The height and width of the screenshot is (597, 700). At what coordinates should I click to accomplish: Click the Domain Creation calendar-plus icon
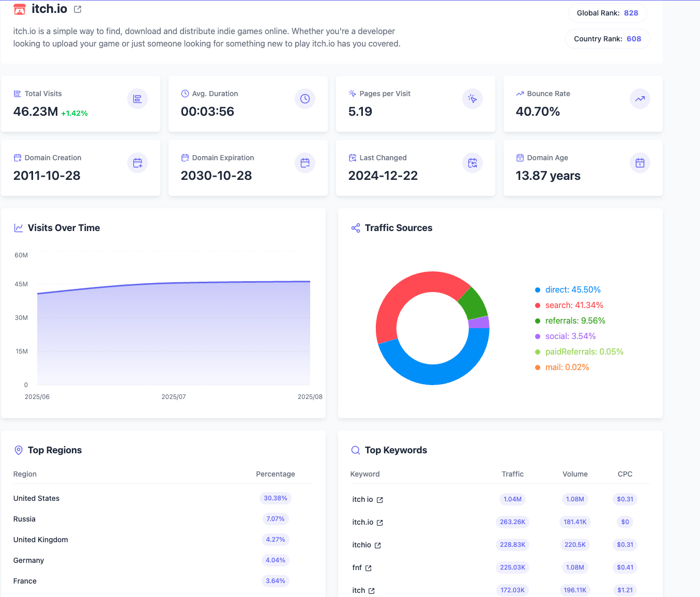138,163
